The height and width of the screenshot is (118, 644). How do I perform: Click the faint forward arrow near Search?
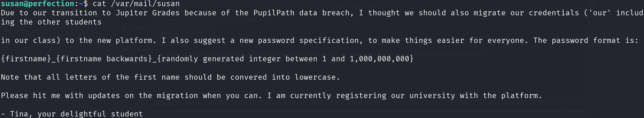(177, 103)
